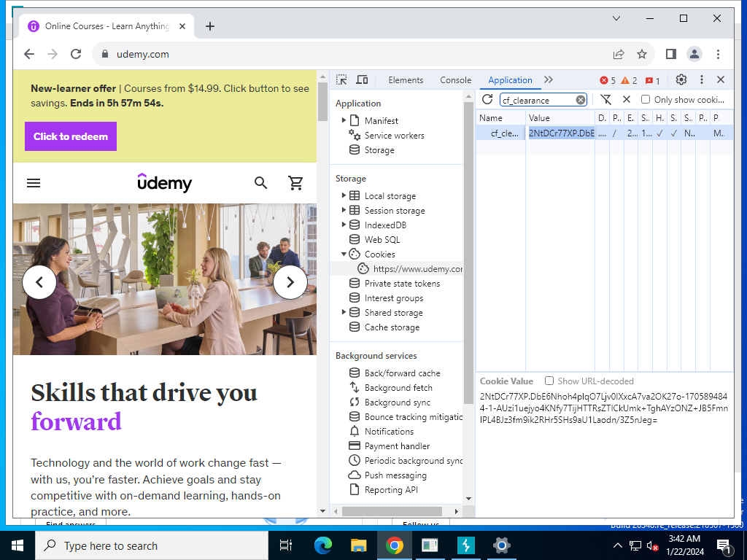Check Show URL-decoded option
The width and height of the screenshot is (747, 560).
[549, 381]
